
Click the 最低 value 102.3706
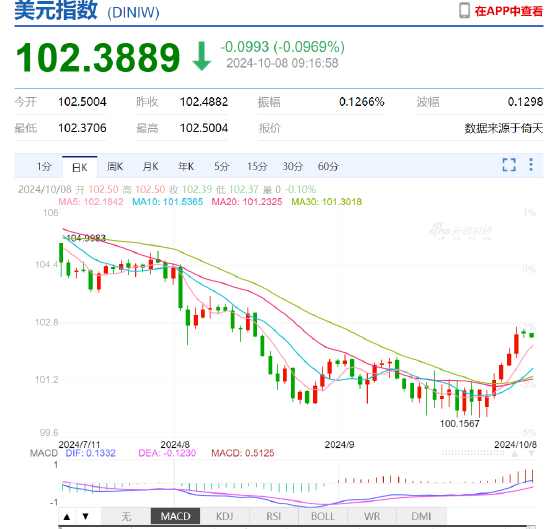82,128
